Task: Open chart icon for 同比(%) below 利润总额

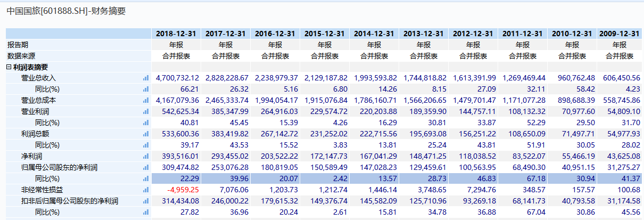Action: [x=146, y=145]
